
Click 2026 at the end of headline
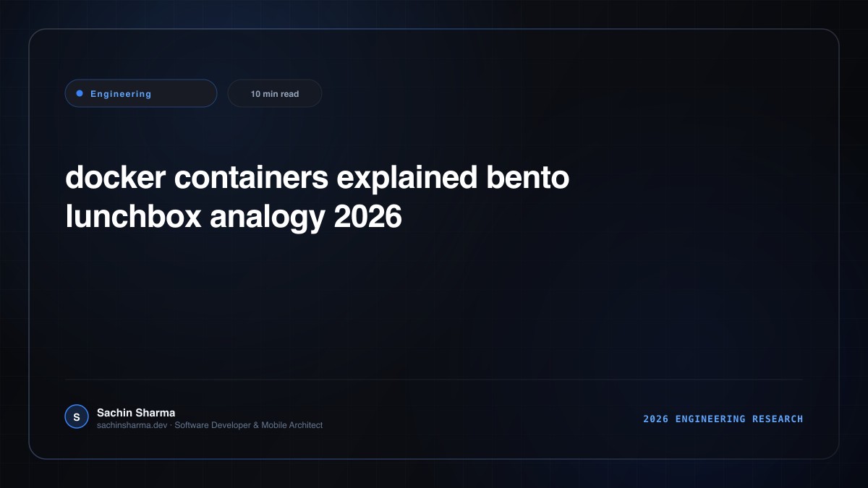(x=367, y=218)
